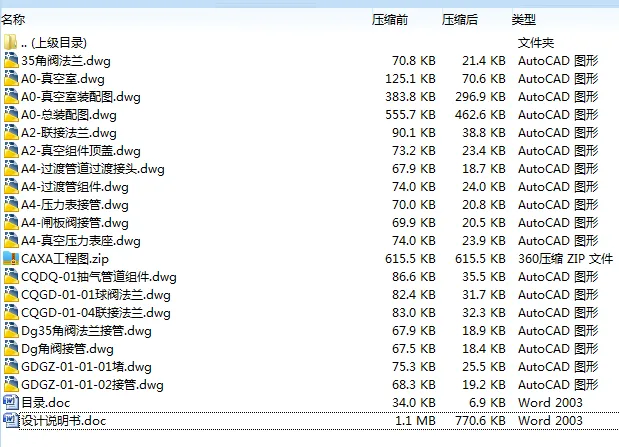Click the file name 35角阀法兰.dwg

click(66, 61)
